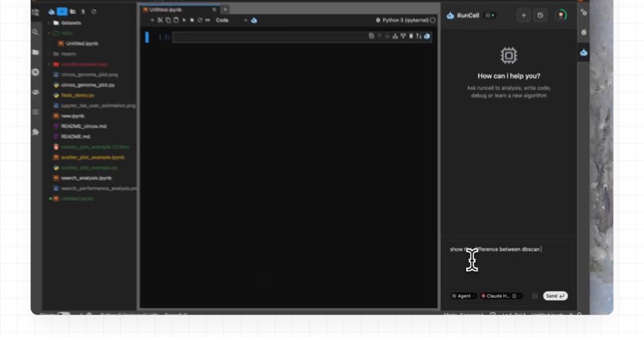This screenshot has height=338, width=644.
Task: Open nested Untitled.ipynb under green folder
Action: [x=82, y=43]
